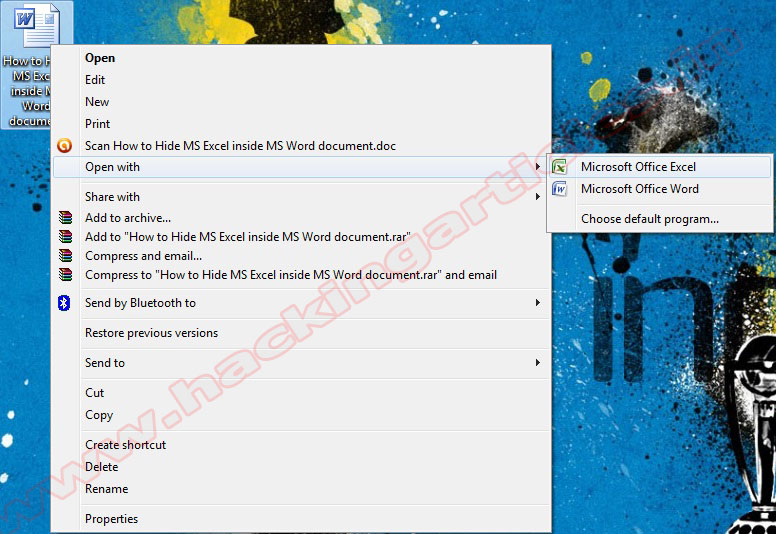Open with Microsoft Office Word

coord(659,189)
